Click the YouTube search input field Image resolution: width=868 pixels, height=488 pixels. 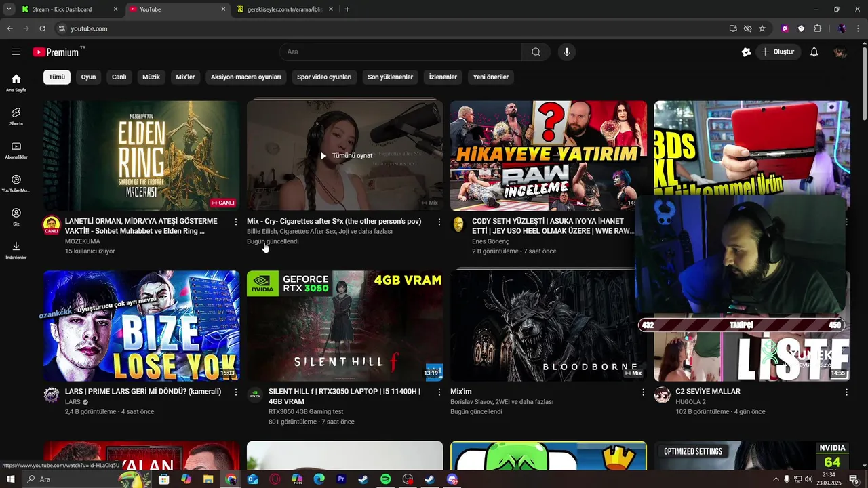(401, 52)
